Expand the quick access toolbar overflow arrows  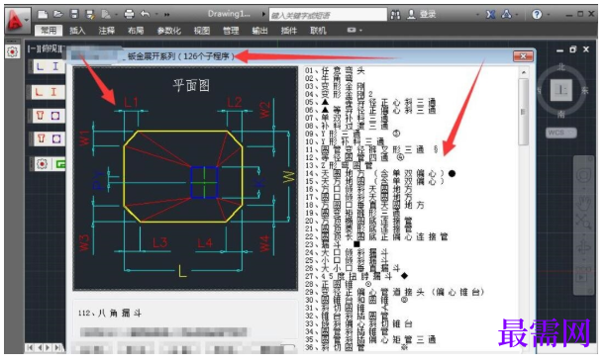coord(167,15)
